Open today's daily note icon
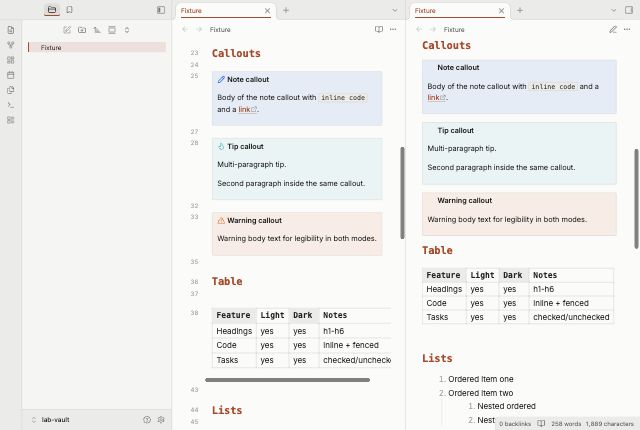The height and width of the screenshot is (430, 640). pos(11,75)
